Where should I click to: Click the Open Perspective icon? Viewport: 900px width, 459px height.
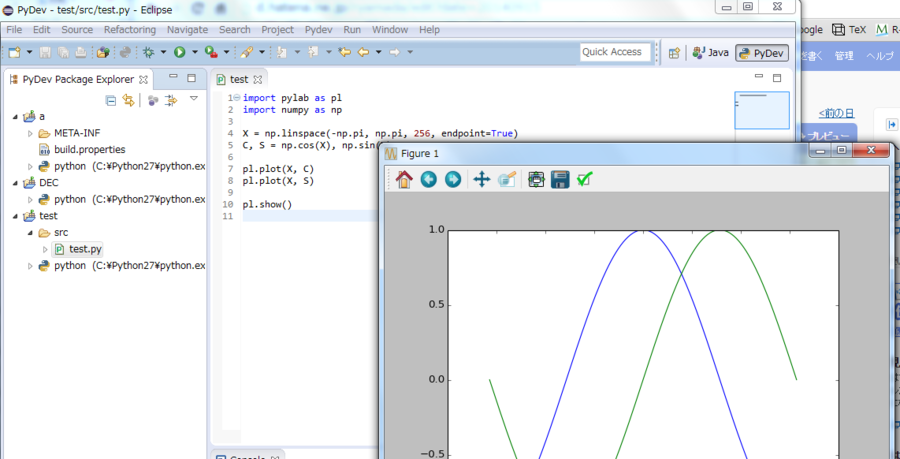pos(675,53)
